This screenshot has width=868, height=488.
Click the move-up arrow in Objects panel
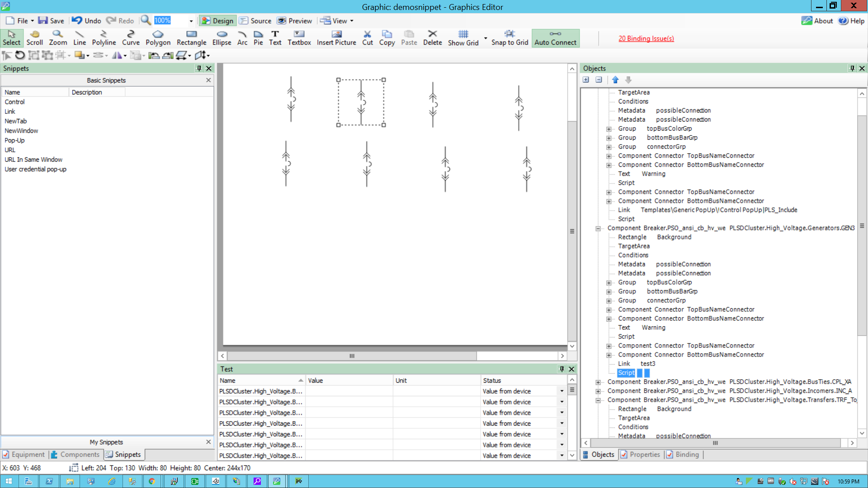click(x=615, y=80)
